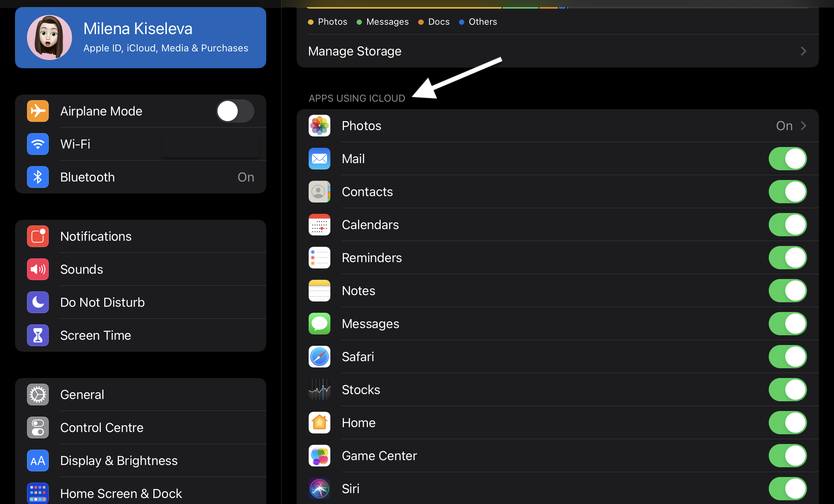Tap the blue Wi-Fi icon
This screenshot has width=834, height=504.
38,144
